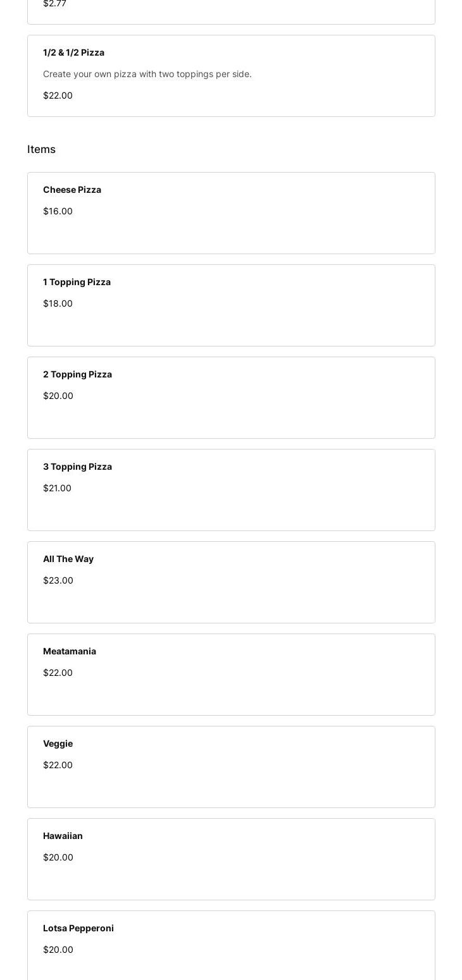Open the Lotsa Pepperoni item

[231, 945]
